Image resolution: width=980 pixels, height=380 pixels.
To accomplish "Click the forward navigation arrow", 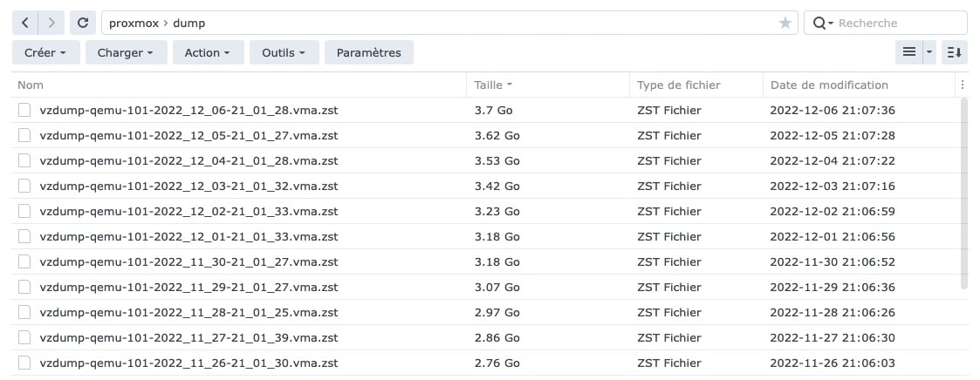I will pos(52,24).
